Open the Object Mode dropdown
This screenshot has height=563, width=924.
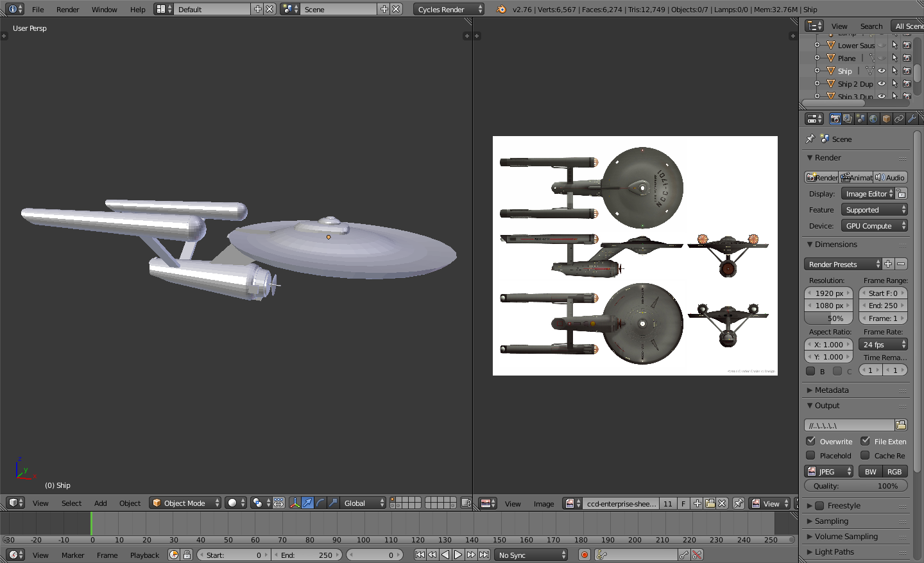[x=185, y=503]
